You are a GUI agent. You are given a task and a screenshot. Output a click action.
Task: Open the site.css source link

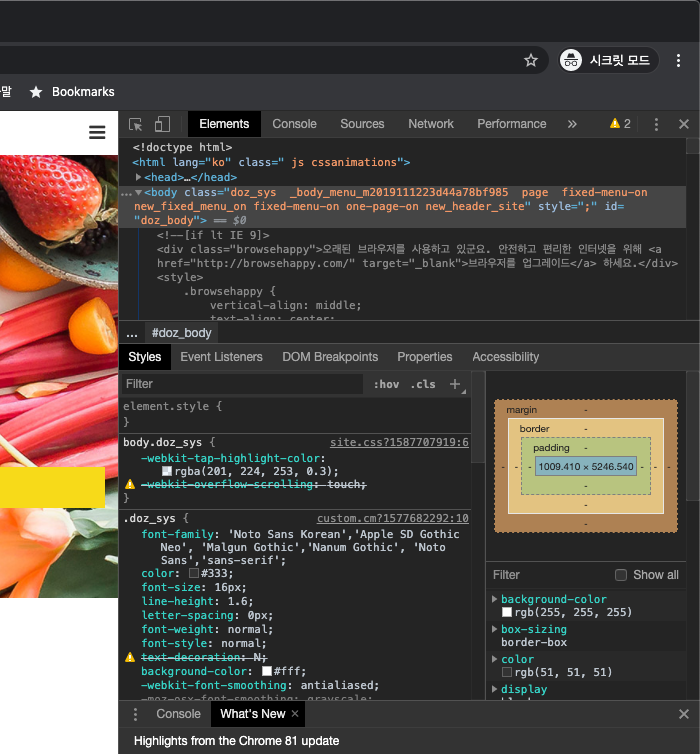399,442
